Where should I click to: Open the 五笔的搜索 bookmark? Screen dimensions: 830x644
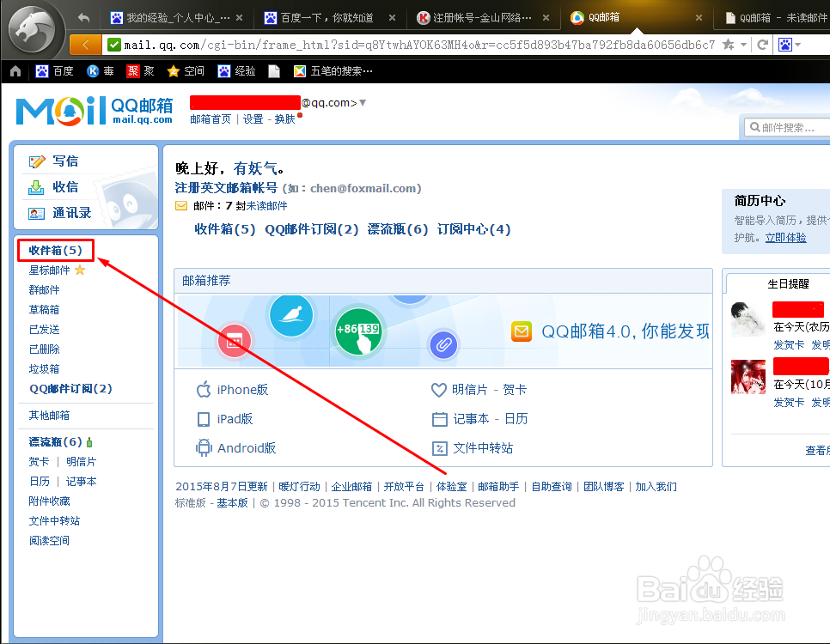pos(333,71)
